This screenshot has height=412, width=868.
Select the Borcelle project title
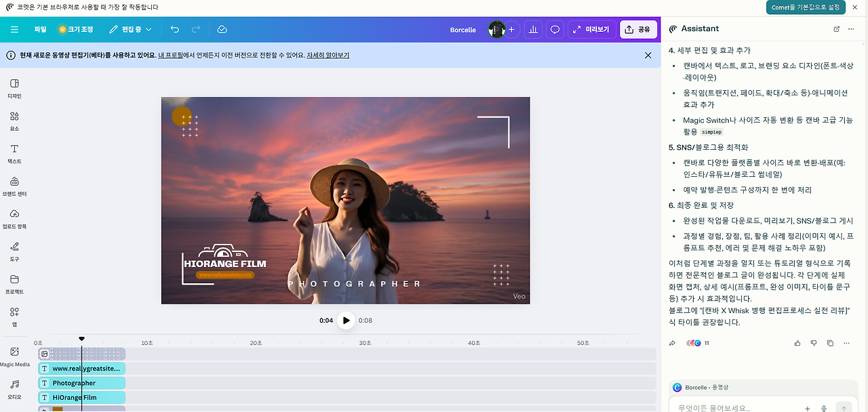(463, 30)
